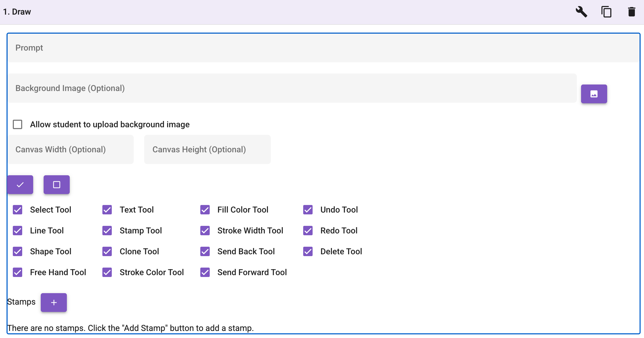Toggle the Fill Color Tool checkbox
Image resolution: width=644 pixels, height=338 pixels.
click(205, 210)
